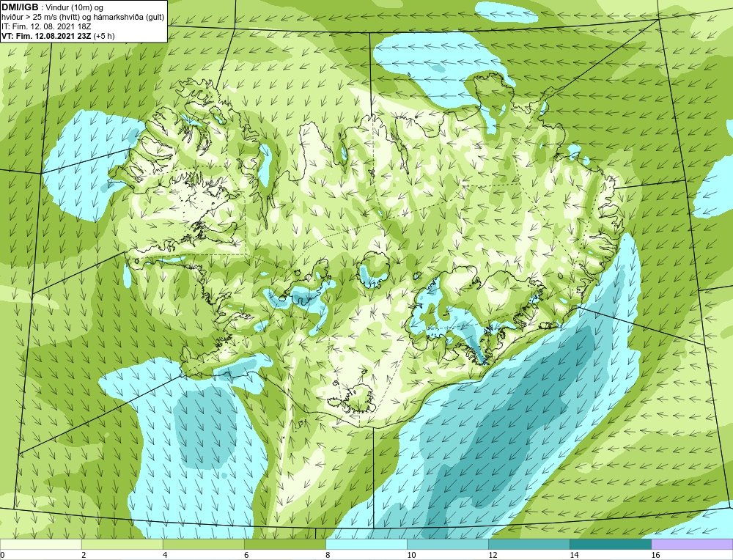This screenshot has width=733, height=560.
Task: Click the 'hviður > 25 m/s (hvítt)' line
Action: tap(40, 17)
